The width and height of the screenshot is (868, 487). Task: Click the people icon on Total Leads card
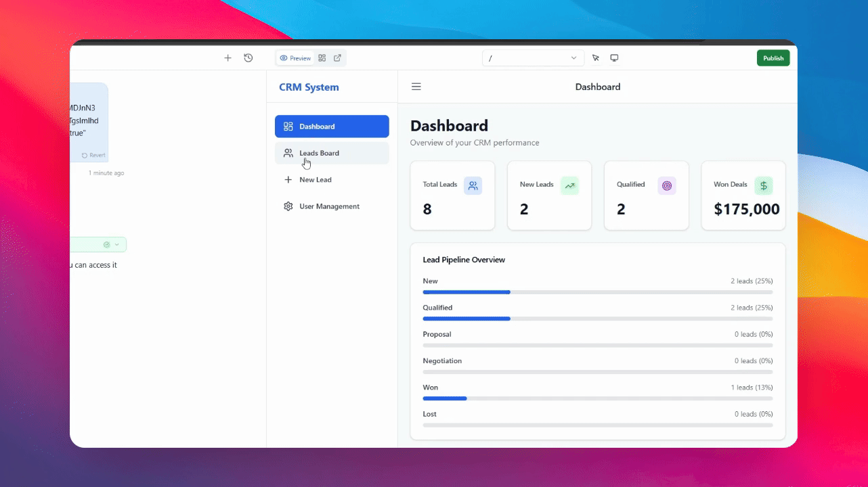473,185
